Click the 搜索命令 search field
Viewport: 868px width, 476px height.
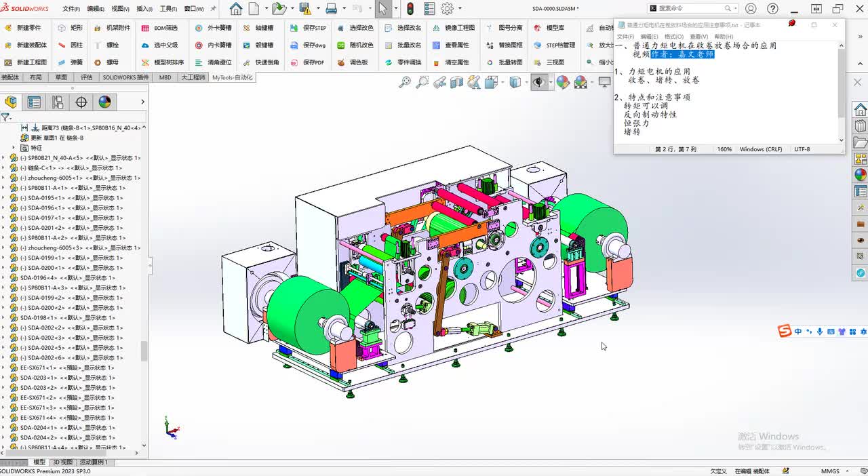[692, 9]
